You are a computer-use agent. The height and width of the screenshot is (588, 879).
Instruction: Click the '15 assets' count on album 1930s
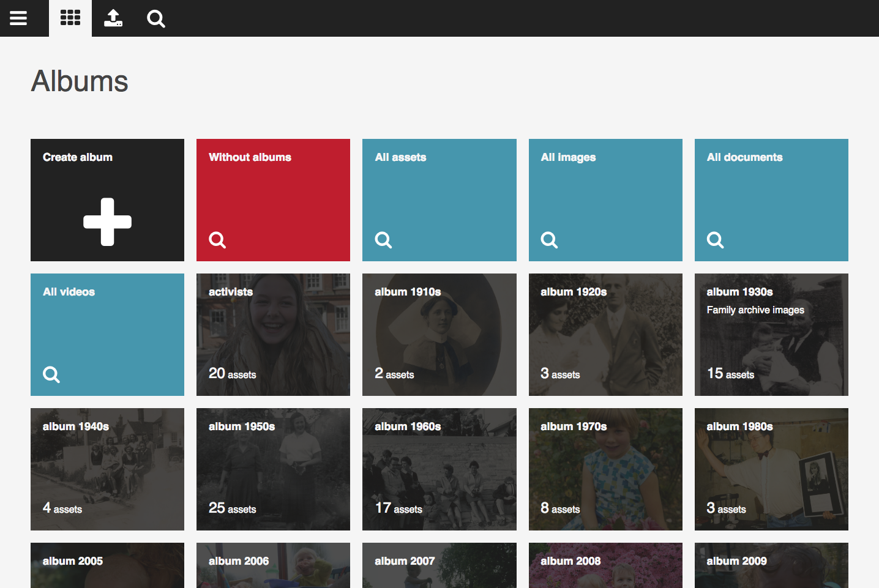pyautogui.click(x=730, y=373)
